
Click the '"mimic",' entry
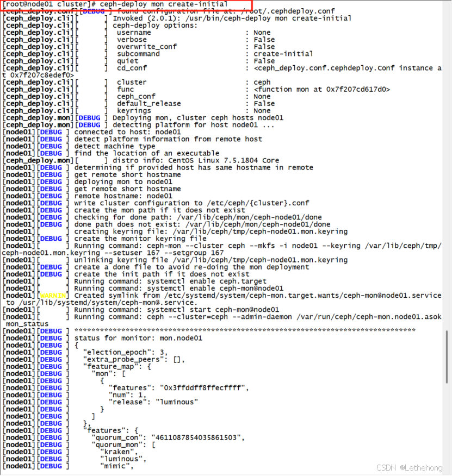117,466
